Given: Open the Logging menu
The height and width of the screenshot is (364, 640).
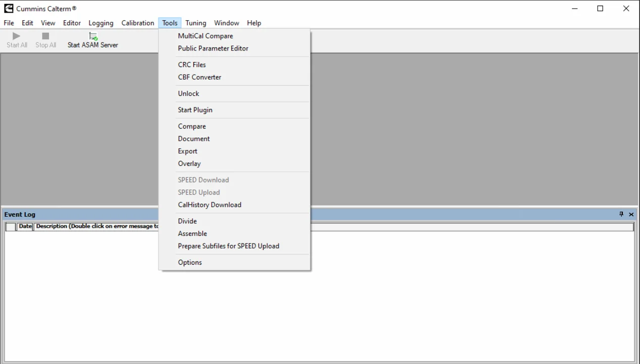Looking at the screenshot, I should 101,23.
